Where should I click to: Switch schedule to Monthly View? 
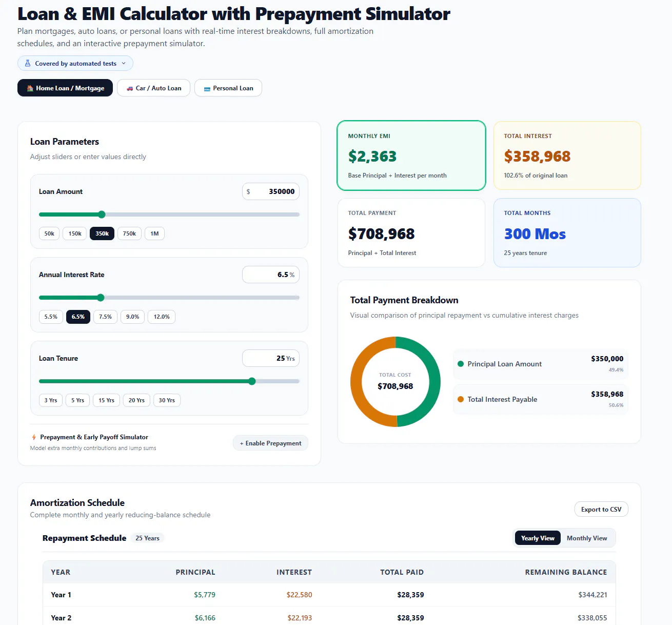(x=587, y=538)
